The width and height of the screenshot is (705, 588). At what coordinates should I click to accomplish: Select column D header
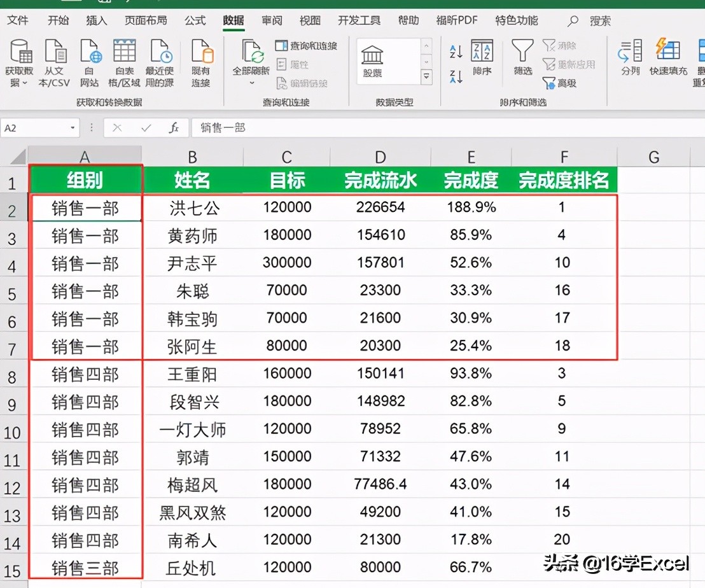(380, 157)
